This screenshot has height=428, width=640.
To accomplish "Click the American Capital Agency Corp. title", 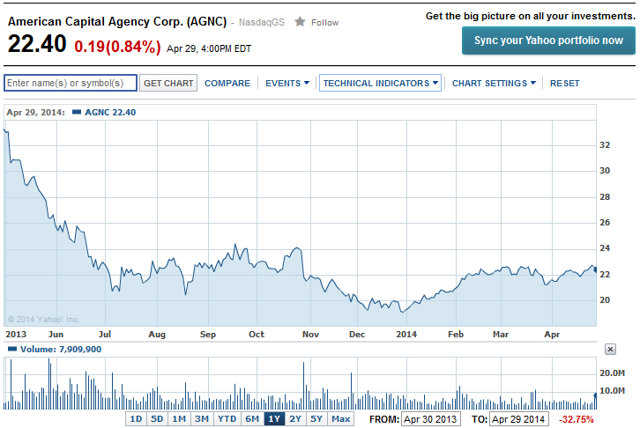I will pos(117,21).
